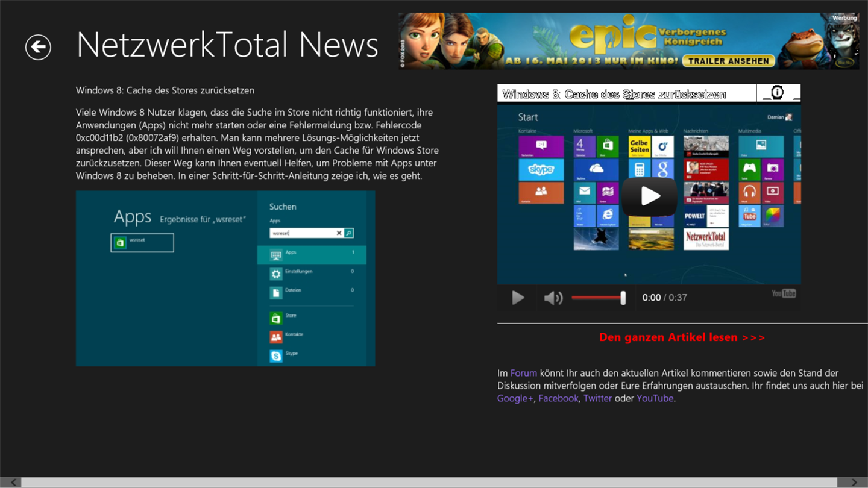
Task: Go back with the circled arrow button
Action: pos(38,47)
